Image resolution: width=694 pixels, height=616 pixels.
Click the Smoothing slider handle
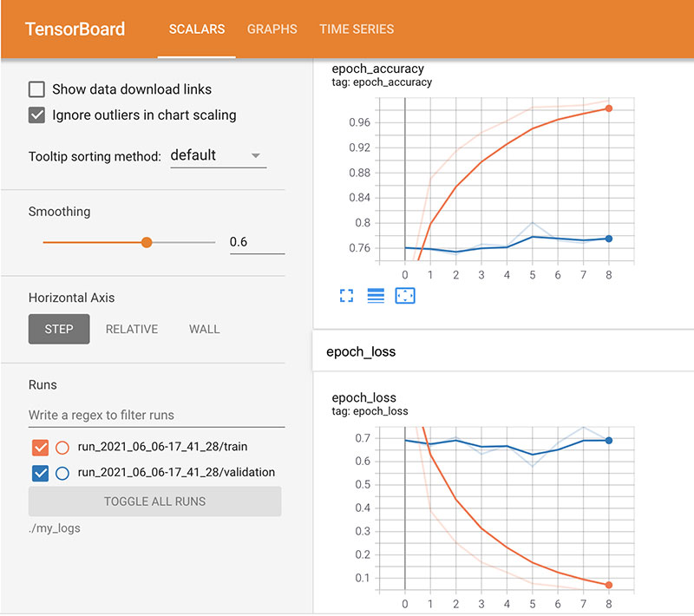coord(147,243)
